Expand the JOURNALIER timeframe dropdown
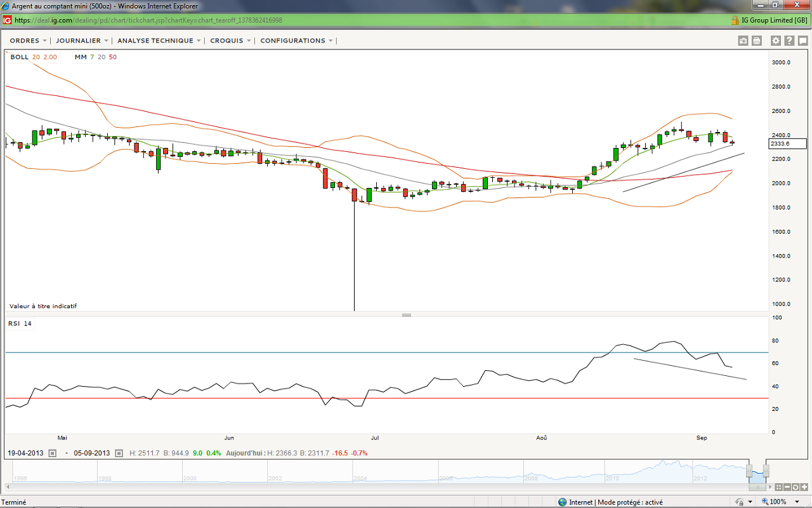 [82, 41]
